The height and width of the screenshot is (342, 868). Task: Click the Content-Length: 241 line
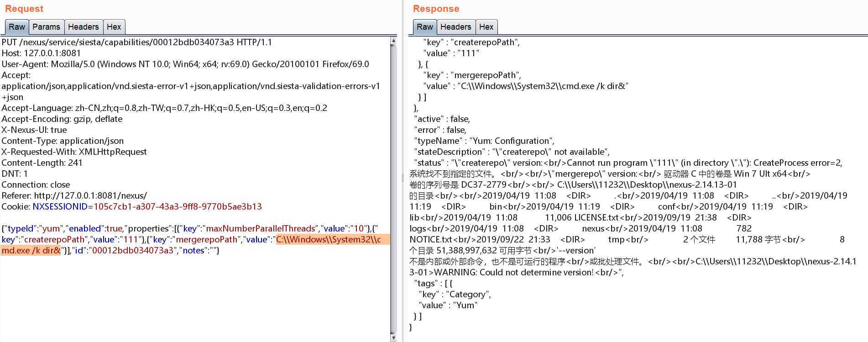point(42,163)
